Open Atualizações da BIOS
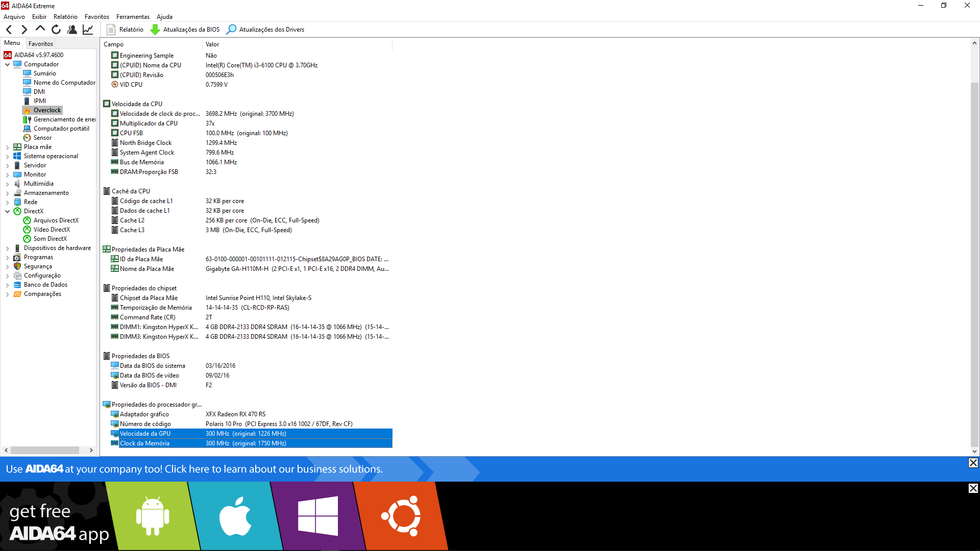The width and height of the screenshot is (980, 551). tap(185, 30)
